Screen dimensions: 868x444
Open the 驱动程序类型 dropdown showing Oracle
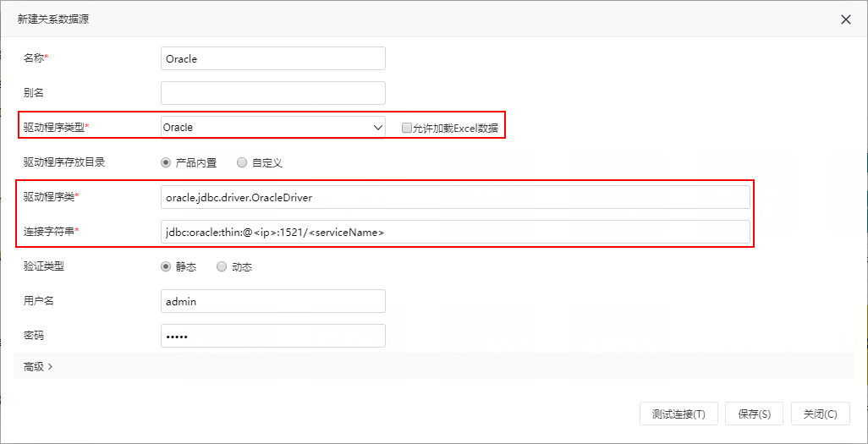(x=273, y=128)
